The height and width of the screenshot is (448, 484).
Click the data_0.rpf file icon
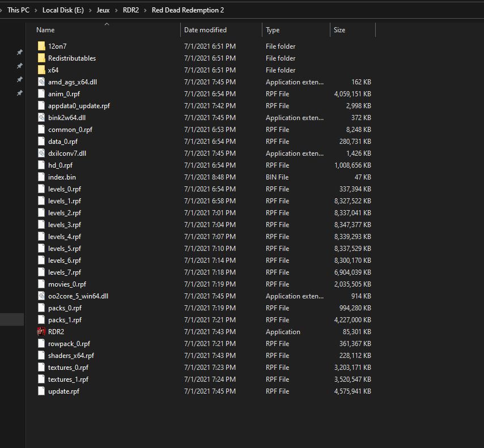coord(41,142)
